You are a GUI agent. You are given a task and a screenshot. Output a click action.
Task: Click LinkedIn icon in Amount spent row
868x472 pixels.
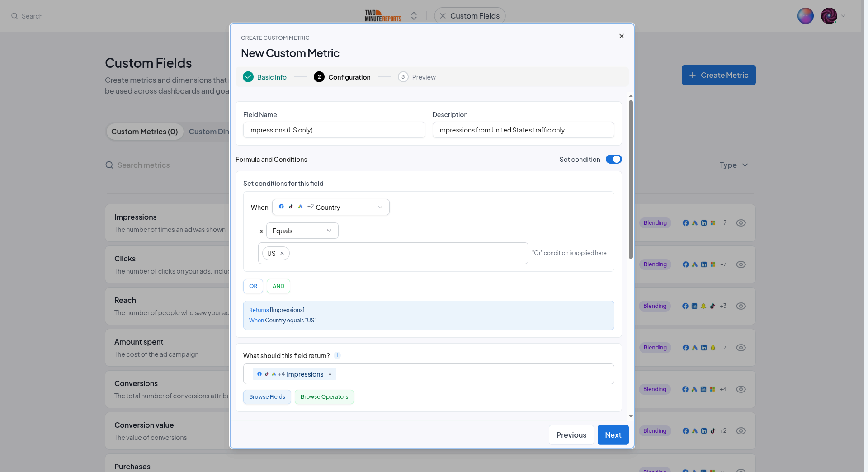(704, 348)
